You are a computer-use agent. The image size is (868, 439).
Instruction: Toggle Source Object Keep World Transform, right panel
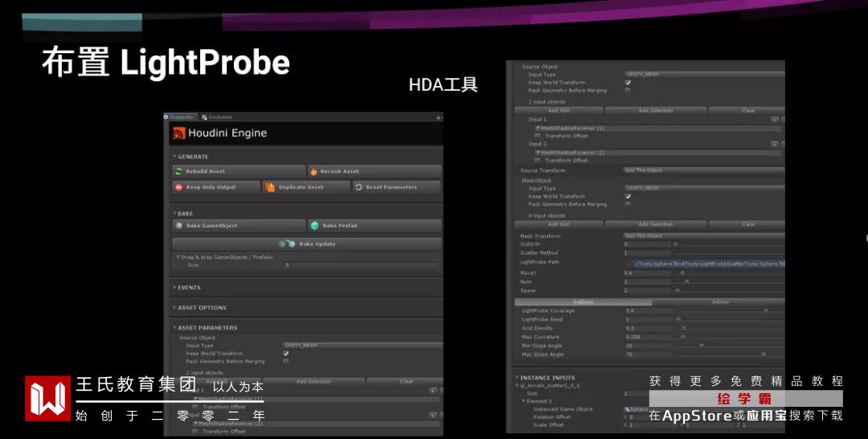(628, 83)
